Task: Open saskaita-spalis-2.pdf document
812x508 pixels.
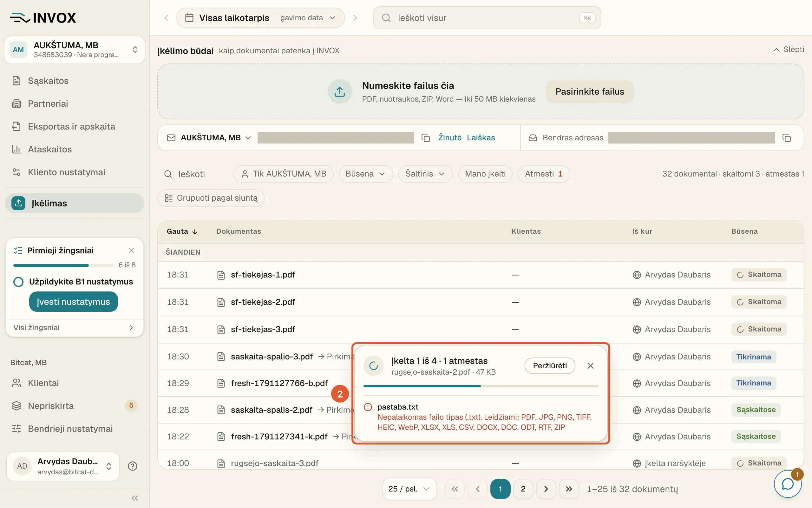Action: pyautogui.click(x=272, y=410)
